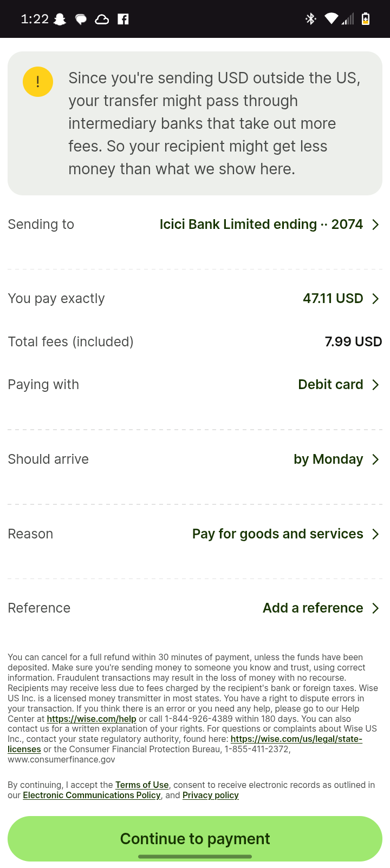Open the Privacy policy link
Image resolution: width=390 pixels, height=868 pixels.
tap(210, 795)
